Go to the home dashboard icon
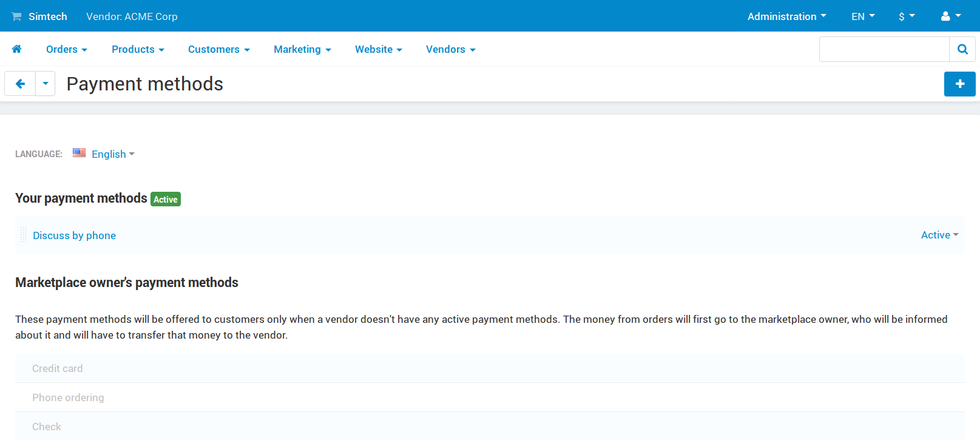Image resolution: width=980 pixels, height=443 pixels. point(16,49)
